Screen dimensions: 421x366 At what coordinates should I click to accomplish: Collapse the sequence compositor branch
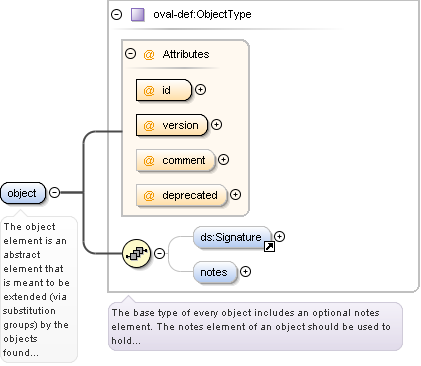pos(160,253)
